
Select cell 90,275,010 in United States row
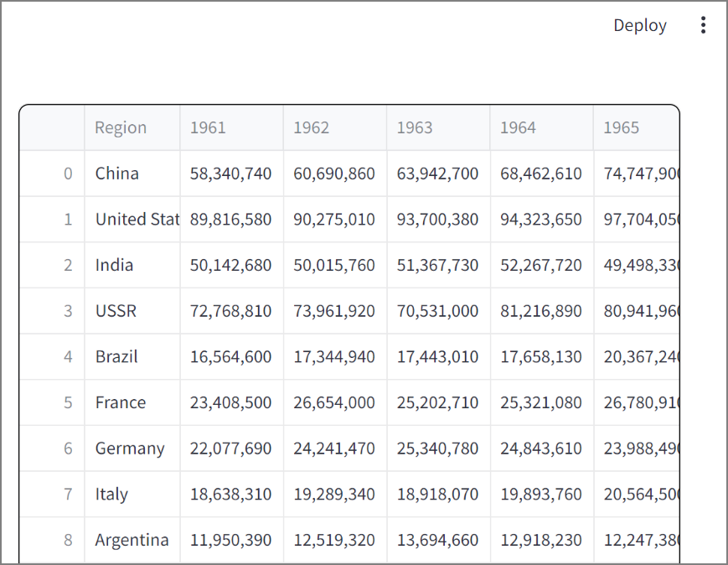335,220
